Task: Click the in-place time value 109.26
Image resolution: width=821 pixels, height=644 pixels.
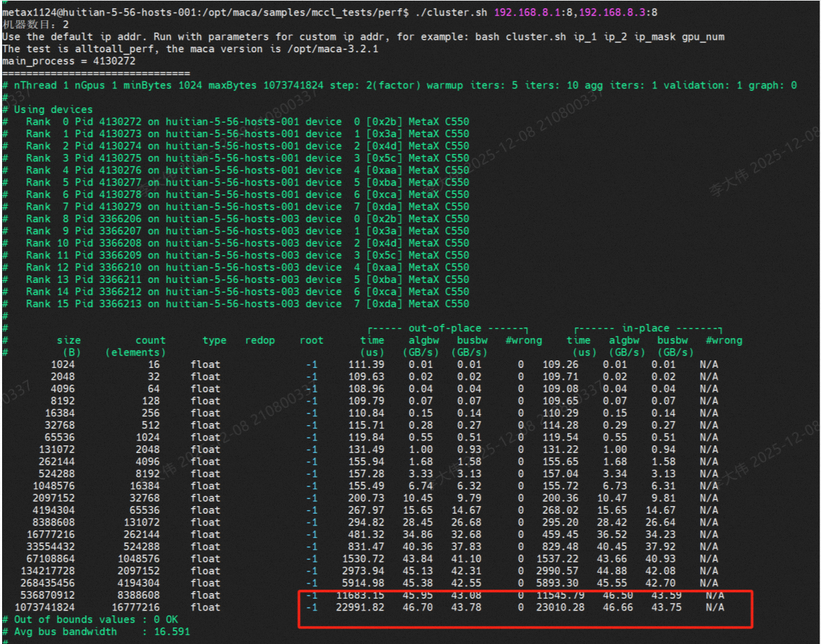Action: pos(560,365)
